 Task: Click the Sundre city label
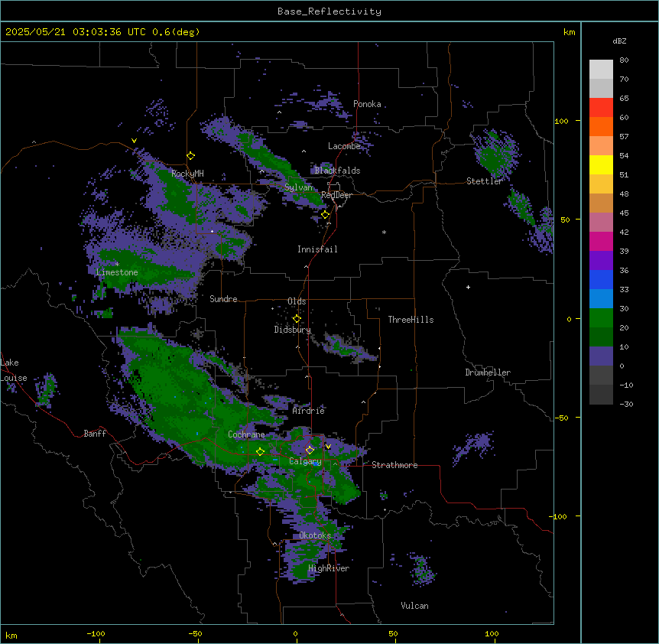tap(223, 299)
